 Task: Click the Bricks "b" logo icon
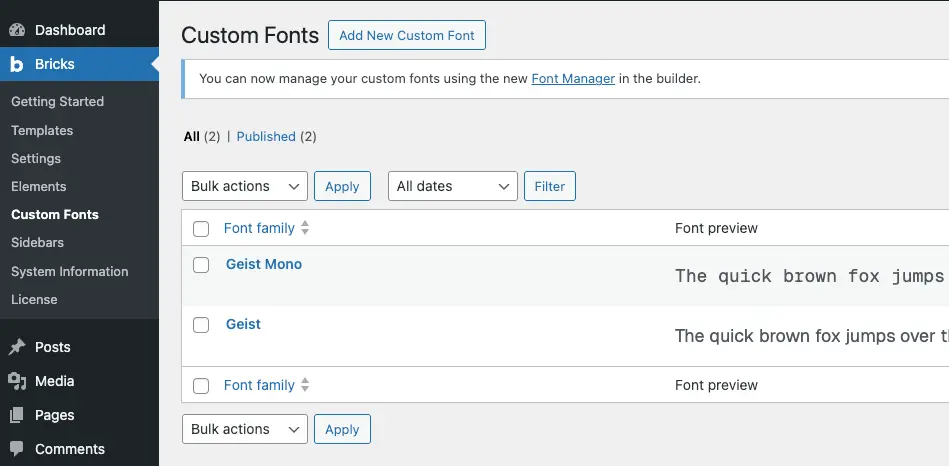click(x=17, y=64)
